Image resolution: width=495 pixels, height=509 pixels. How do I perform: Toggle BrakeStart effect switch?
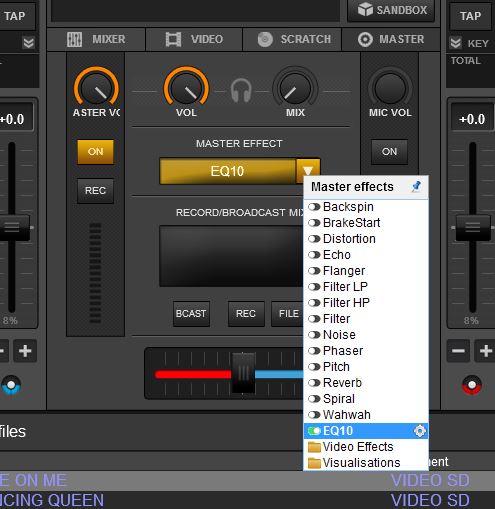(314, 223)
